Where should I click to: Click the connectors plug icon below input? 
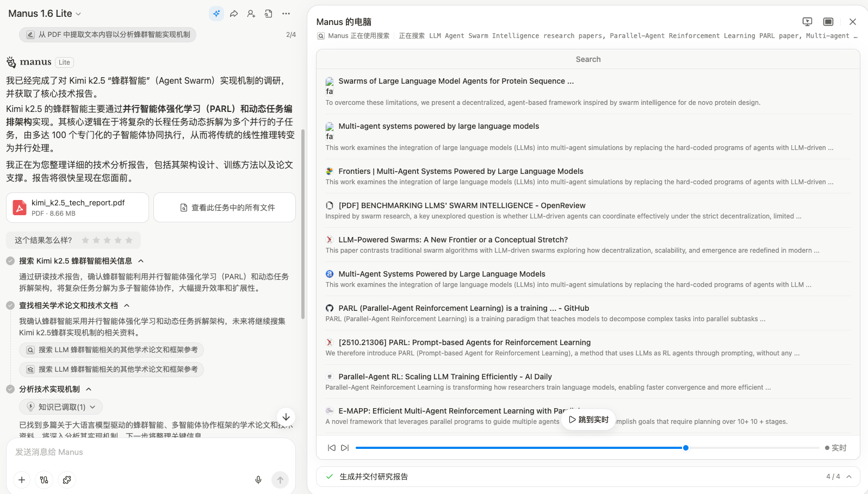point(44,480)
